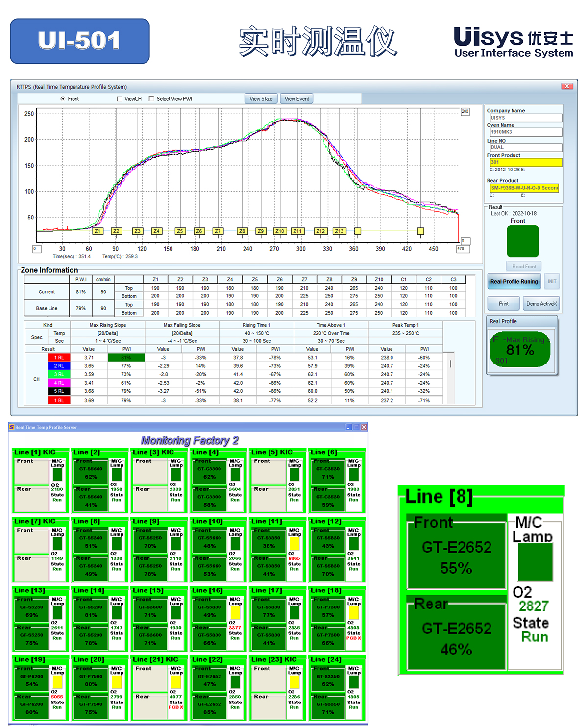The height and width of the screenshot is (727, 588).
Task: Select the Front radio button
Action: pyautogui.click(x=63, y=99)
